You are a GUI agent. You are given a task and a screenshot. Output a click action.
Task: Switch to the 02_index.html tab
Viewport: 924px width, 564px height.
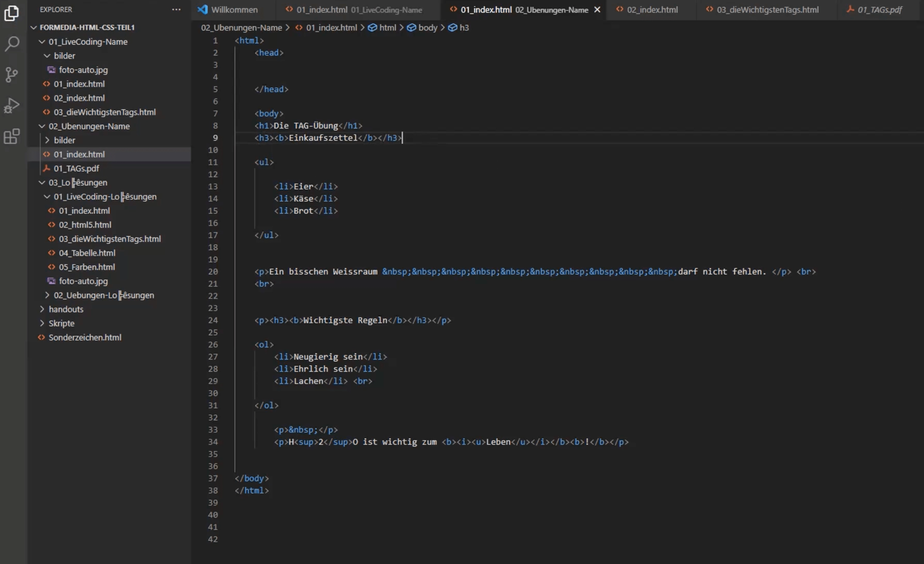coord(652,10)
